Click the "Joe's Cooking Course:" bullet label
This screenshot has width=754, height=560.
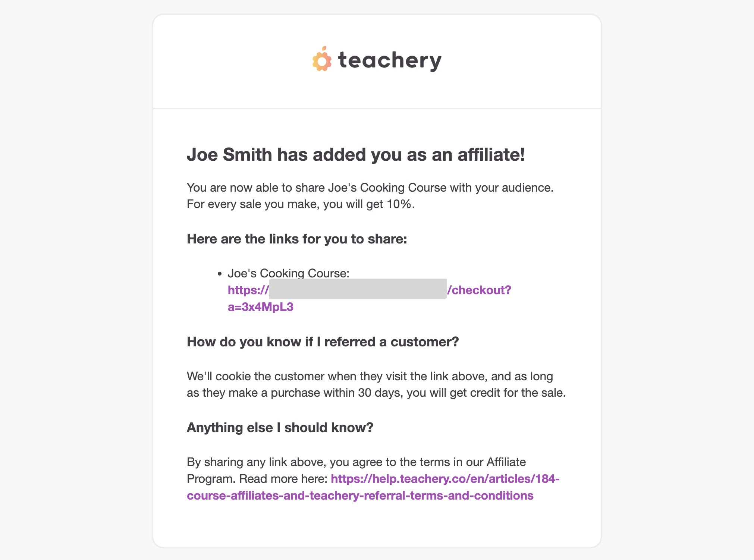coord(289,273)
